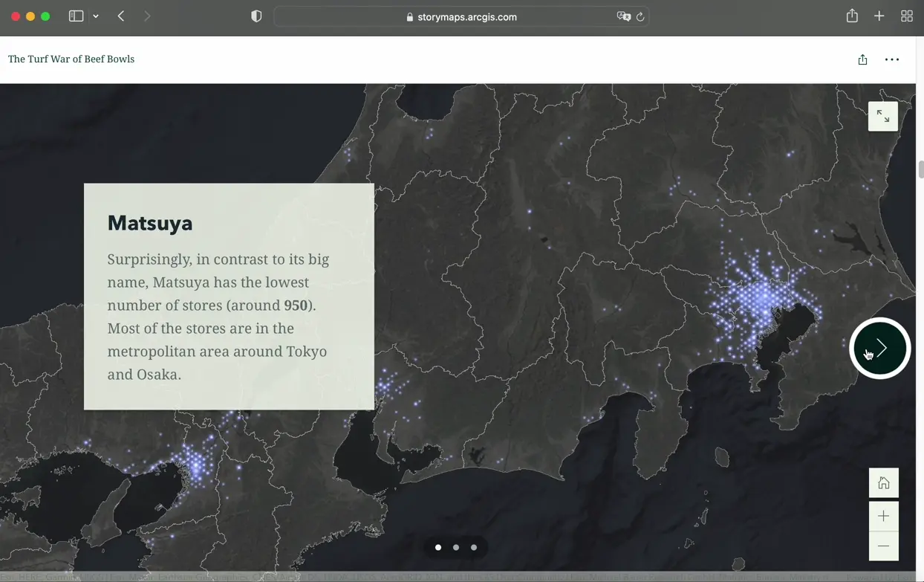Open a new tab with plus icon
The height and width of the screenshot is (582, 924).
tap(879, 16)
